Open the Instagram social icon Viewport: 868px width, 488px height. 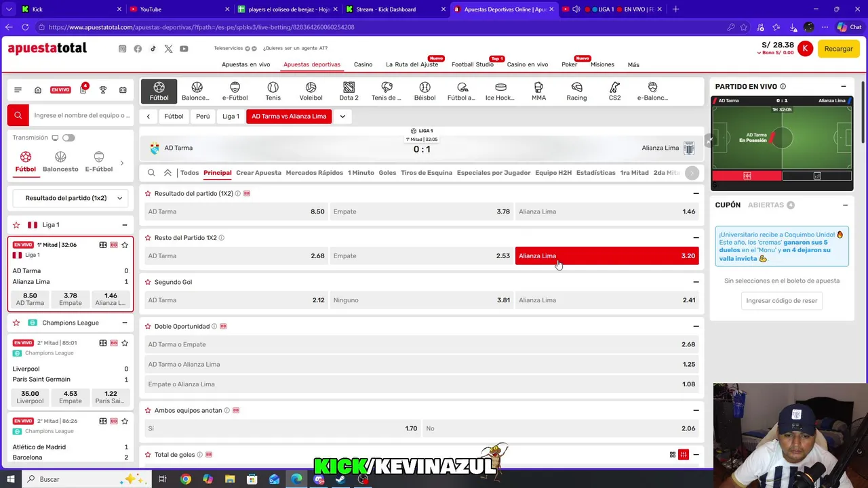123,49
